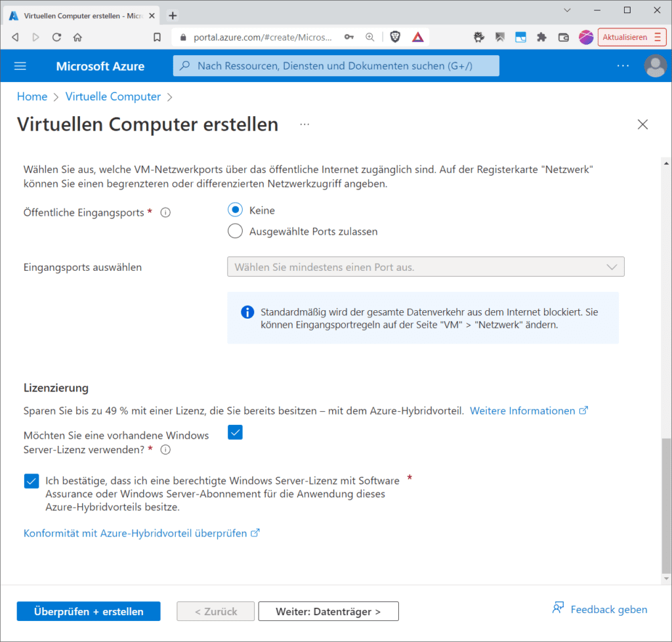Open the tab search chevron in title bar

pyautogui.click(x=567, y=10)
